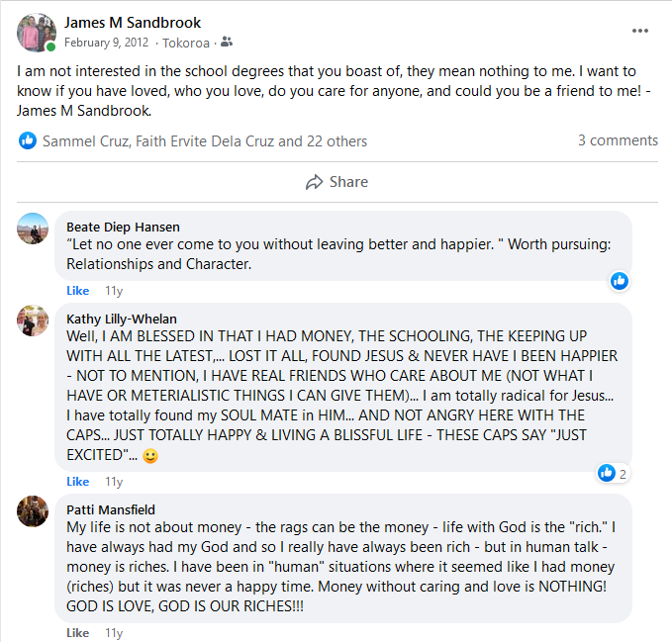Click Share button on the post

coord(336,182)
